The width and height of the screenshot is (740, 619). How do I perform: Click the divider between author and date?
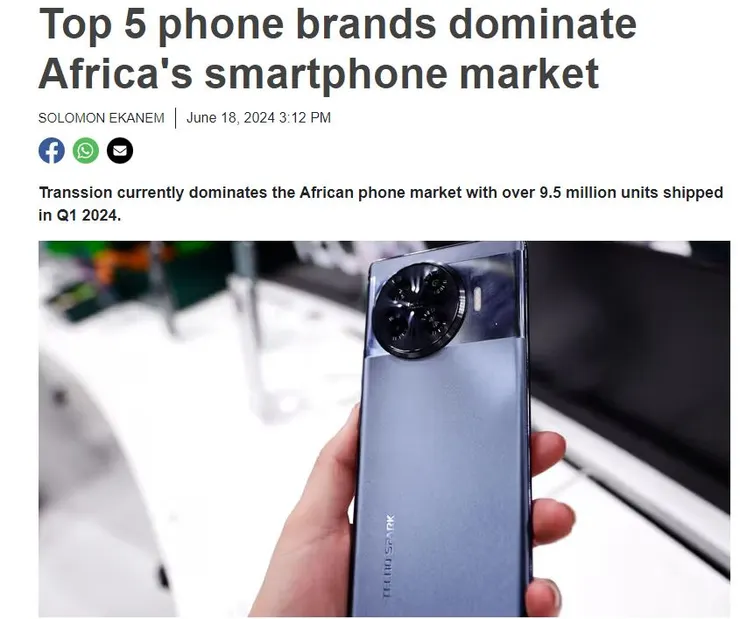(176, 118)
